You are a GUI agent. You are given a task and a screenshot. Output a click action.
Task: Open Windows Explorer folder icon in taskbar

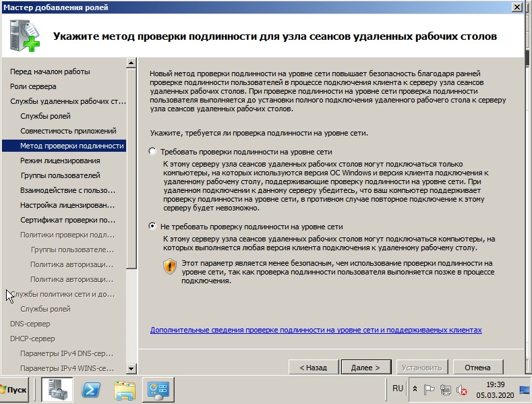pyautogui.click(x=125, y=389)
